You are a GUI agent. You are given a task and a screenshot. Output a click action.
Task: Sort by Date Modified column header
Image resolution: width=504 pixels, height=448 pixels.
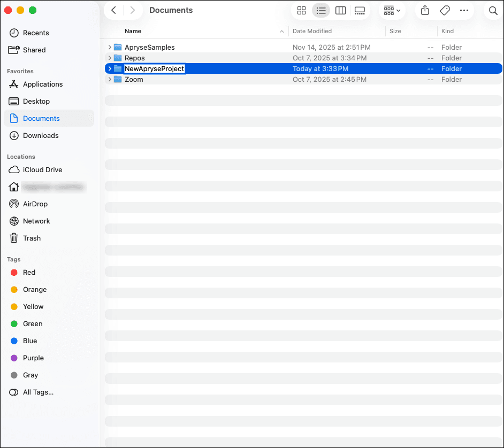tap(312, 32)
